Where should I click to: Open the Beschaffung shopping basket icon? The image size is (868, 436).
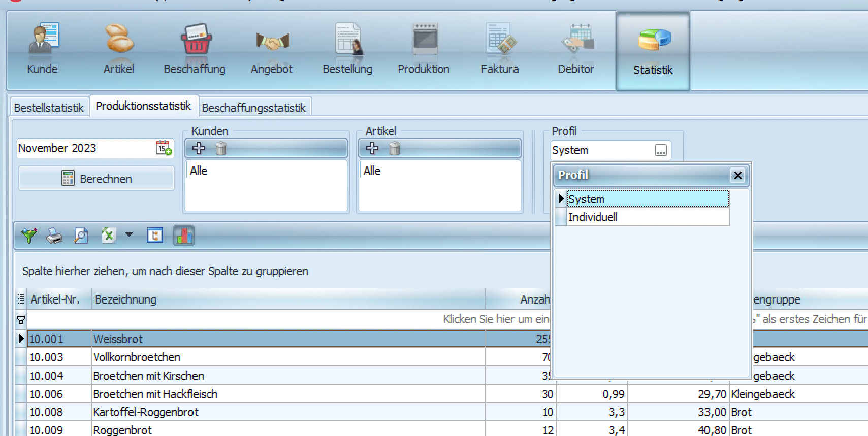(x=196, y=39)
